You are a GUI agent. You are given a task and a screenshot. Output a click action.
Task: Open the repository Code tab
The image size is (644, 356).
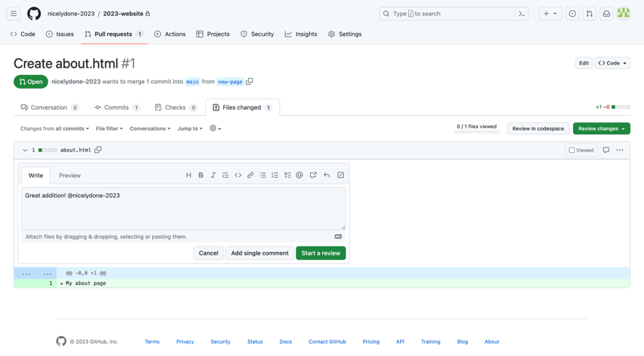[23, 34]
